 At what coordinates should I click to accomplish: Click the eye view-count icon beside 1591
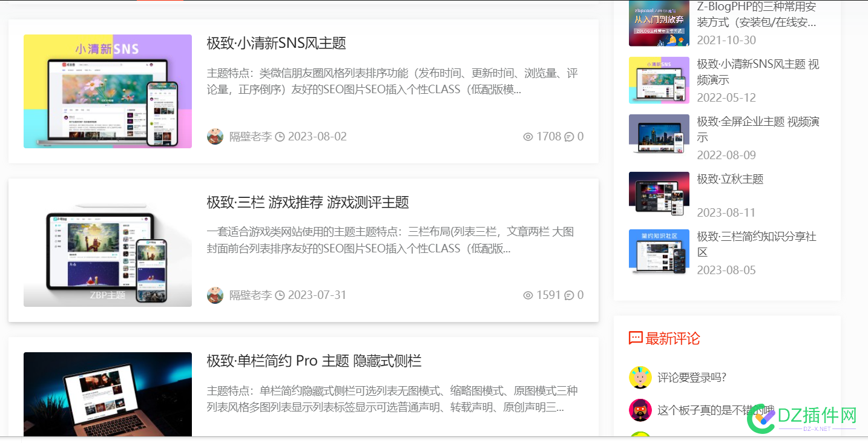click(528, 295)
